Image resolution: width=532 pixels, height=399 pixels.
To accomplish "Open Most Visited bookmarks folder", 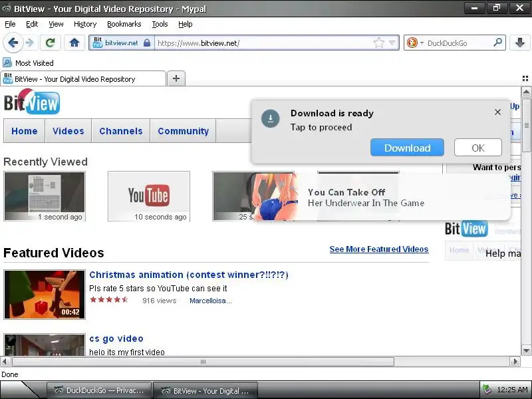I will pos(29,63).
